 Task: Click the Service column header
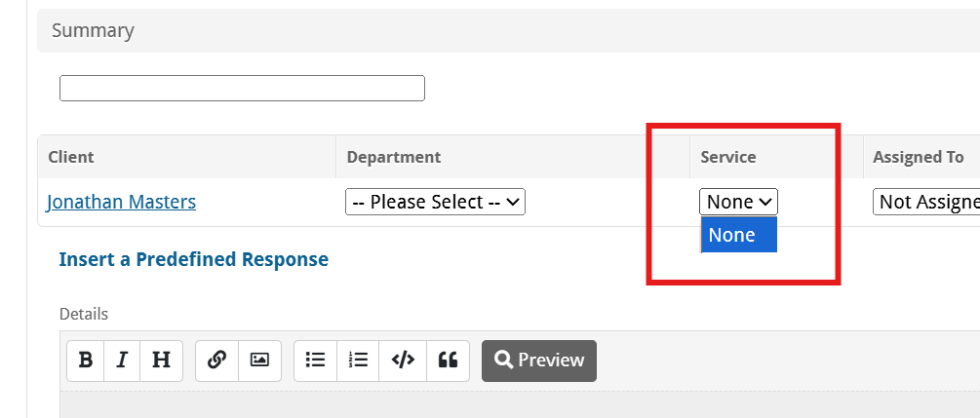click(x=728, y=157)
